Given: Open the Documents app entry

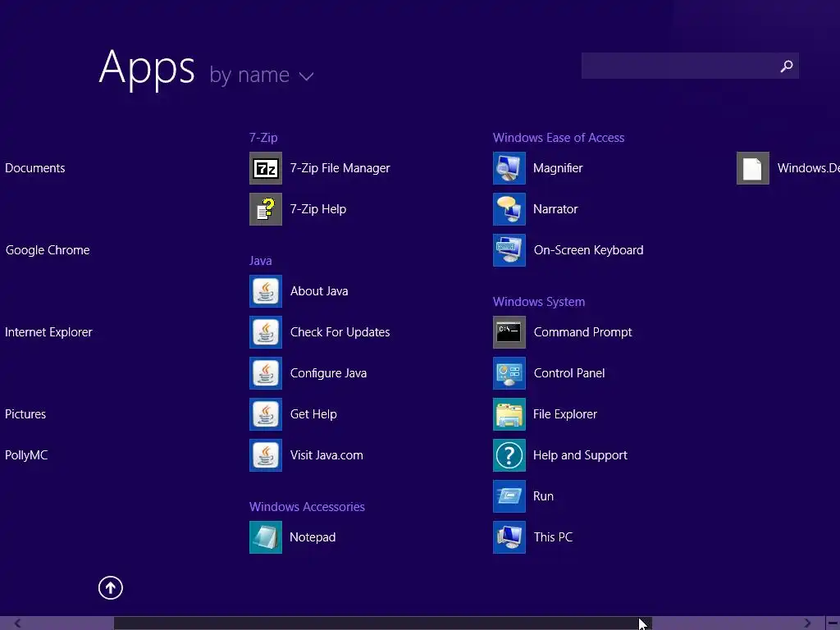Looking at the screenshot, I should pos(34,168).
